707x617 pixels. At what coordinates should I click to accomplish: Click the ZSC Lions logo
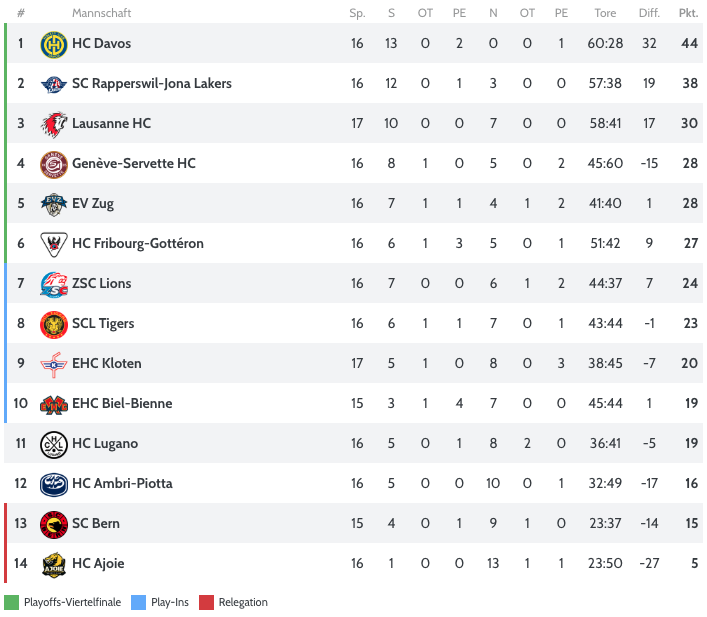click(x=53, y=284)
